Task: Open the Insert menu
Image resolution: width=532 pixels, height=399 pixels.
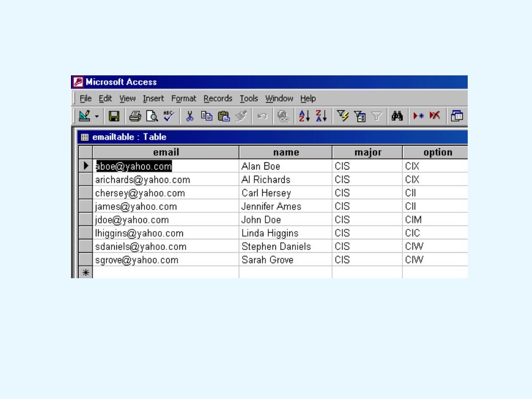Action: (153, 99)
